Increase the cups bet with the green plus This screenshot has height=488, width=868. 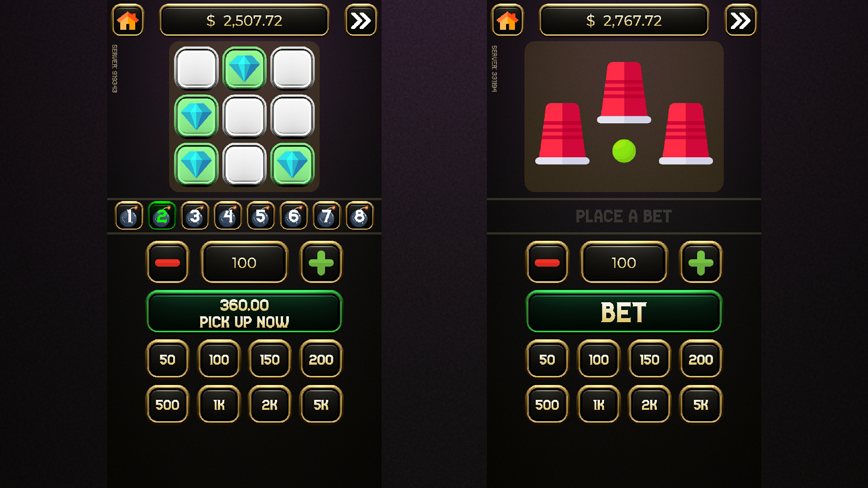pos(701,263)
